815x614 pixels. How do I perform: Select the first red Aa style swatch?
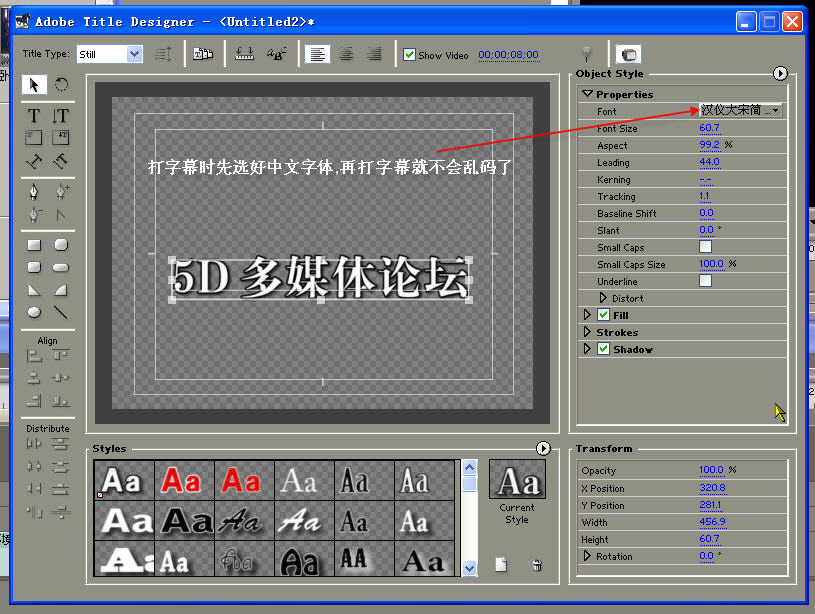tap(185, 480)
